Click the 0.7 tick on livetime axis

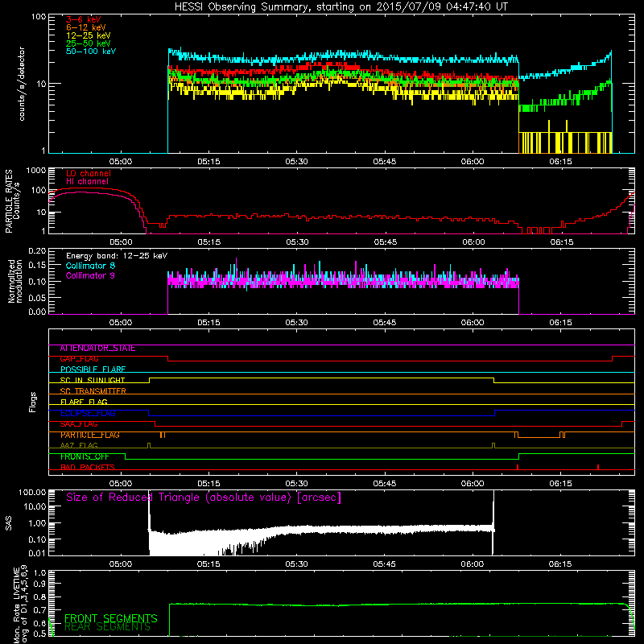tap(39, 610)
